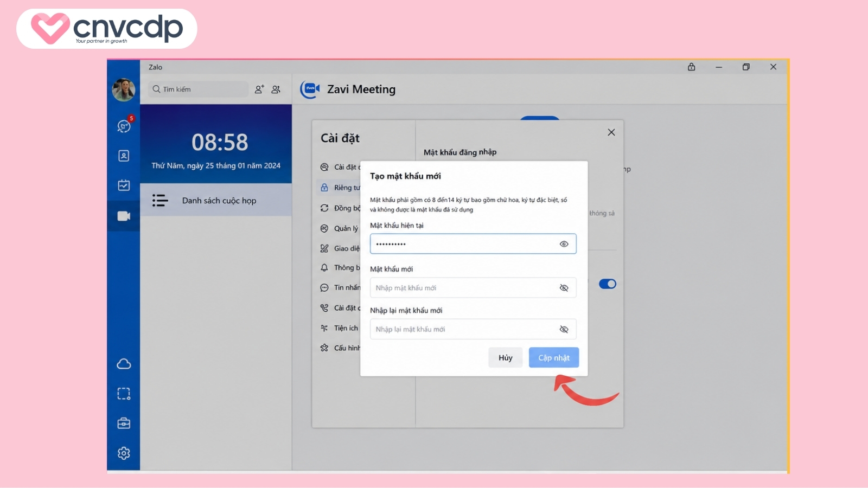Select the Cài đặt tab with phone icon
Viewport: 868px width, 488px height.
click(340, 308)
